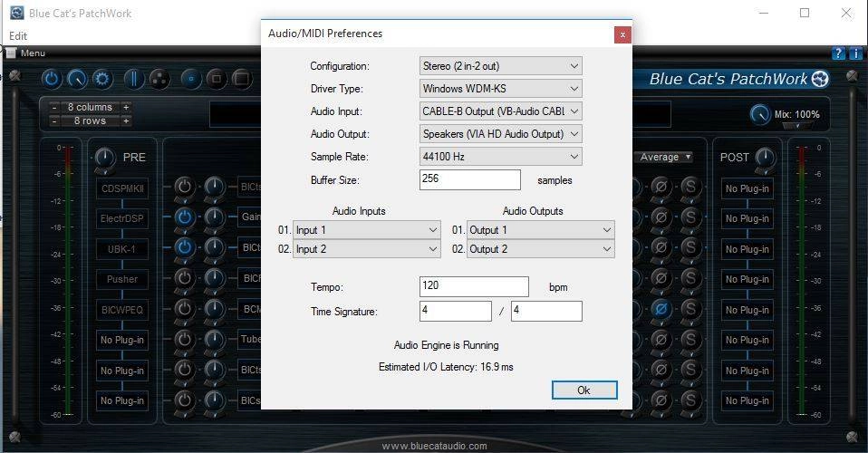Click the minus button next to 8 rows
Viewport: 868px width, 453px height.
54,120
